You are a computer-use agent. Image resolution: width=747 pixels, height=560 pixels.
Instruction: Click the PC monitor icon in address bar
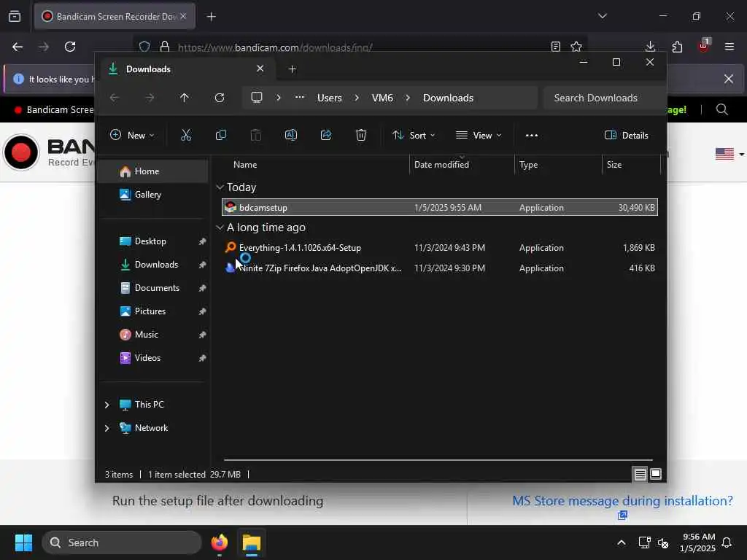[x=257, y=98]
